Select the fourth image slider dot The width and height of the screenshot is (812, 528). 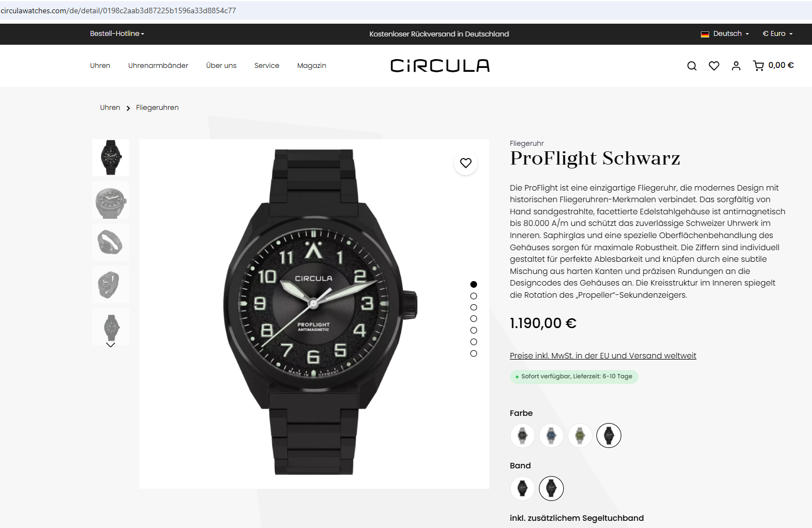(474, 319)
